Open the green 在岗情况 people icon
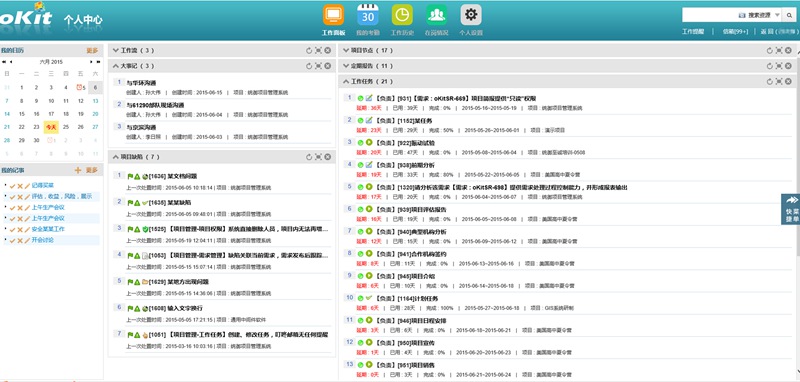 coord(436,15)
